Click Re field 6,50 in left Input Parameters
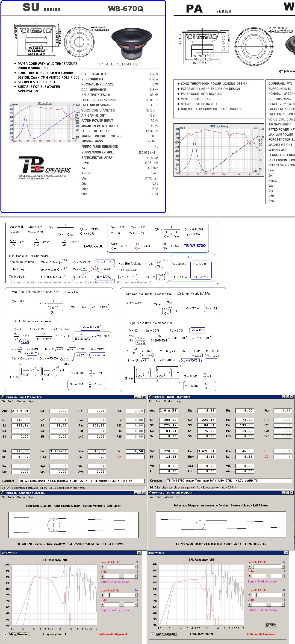 [x=135, y=451]
